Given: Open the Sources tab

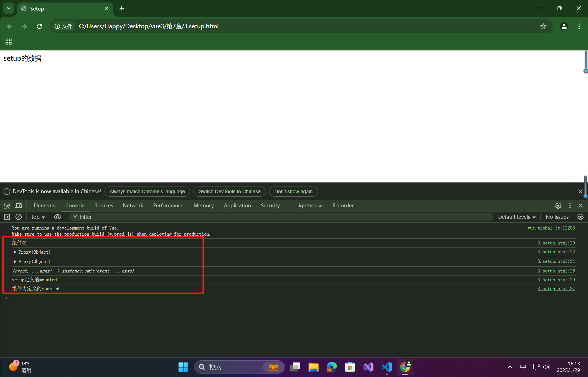Looking at the screenshot, I should click(104, 206).
